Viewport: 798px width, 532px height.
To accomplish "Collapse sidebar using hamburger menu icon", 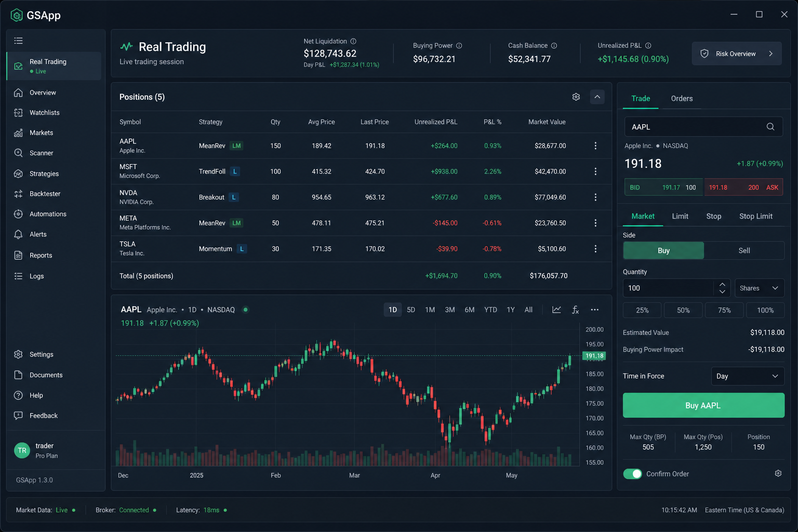I will click(x=18, y=41).
